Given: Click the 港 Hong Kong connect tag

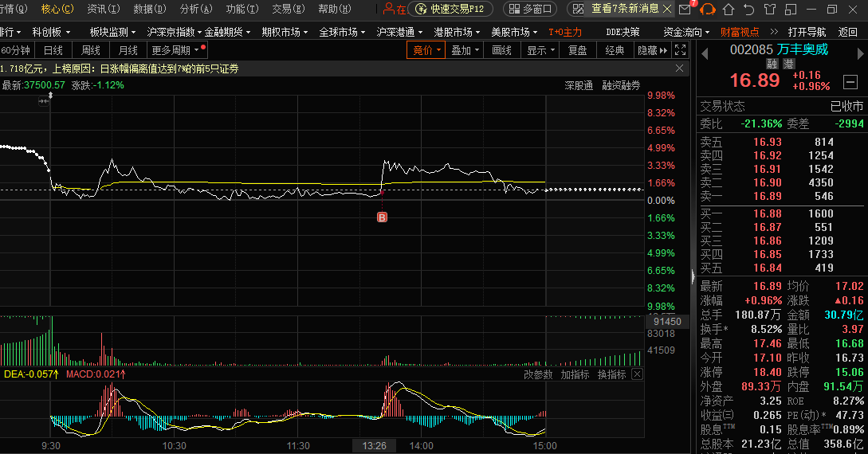Looking at the screenshot, I should point(789,64).
